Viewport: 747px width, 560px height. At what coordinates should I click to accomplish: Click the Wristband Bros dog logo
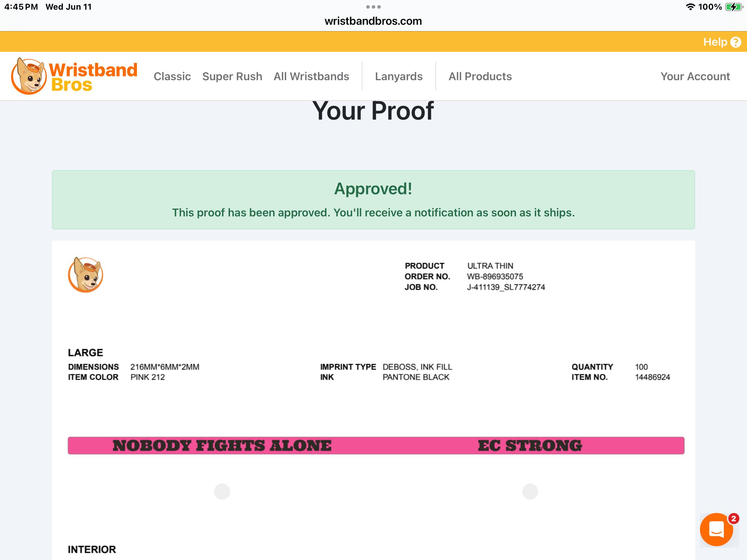[29, 76]
